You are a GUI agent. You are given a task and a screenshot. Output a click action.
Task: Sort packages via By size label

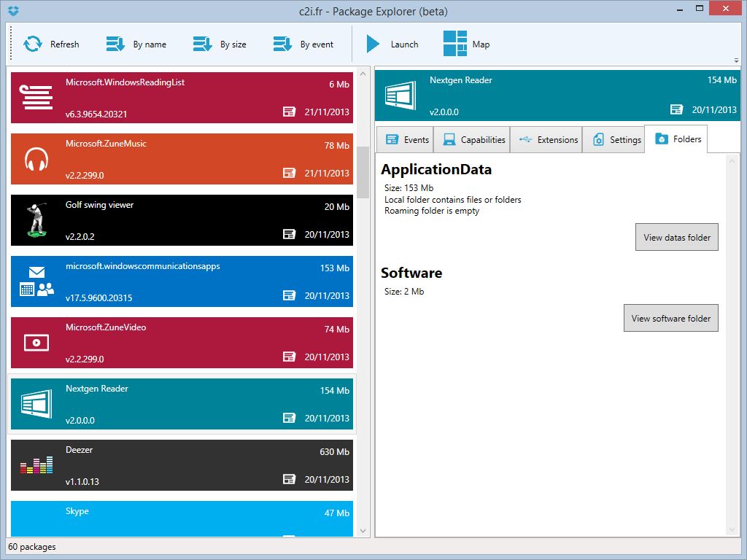(233, 44)
